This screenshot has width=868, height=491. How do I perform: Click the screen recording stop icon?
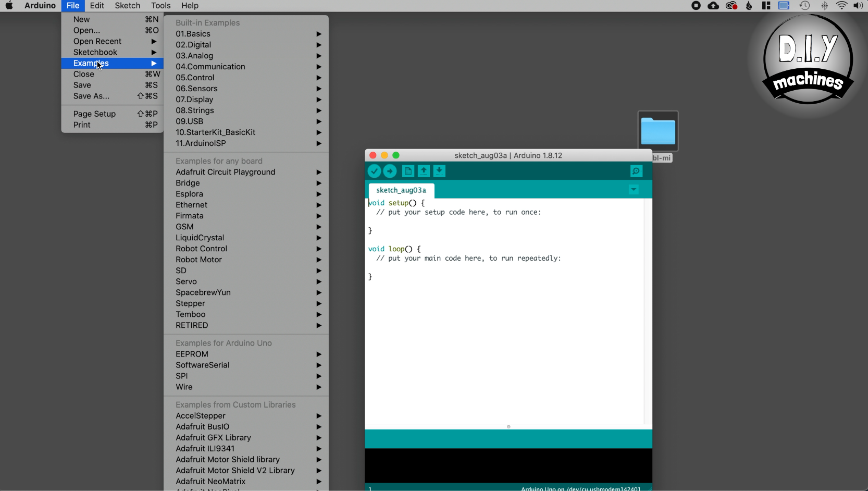coord(696,6)
